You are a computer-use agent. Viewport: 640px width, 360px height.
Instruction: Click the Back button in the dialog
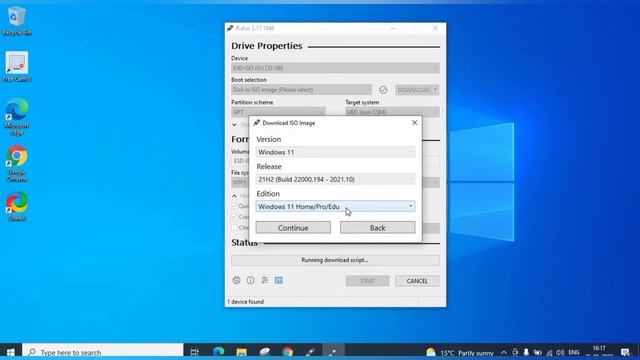378,228
